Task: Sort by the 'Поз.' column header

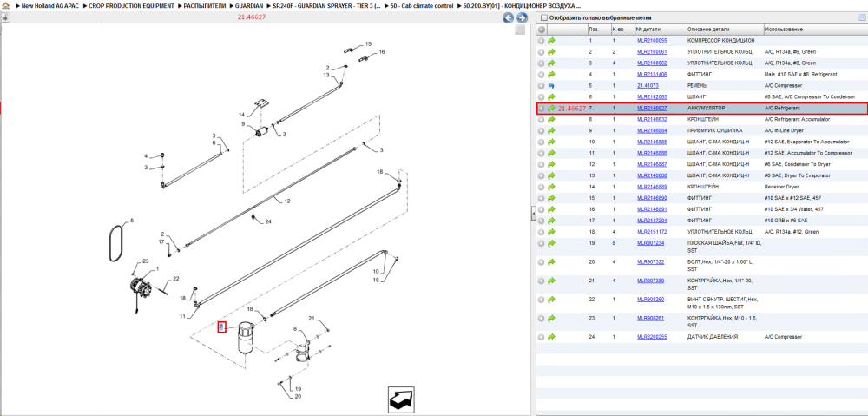Action: coord(598,30)
